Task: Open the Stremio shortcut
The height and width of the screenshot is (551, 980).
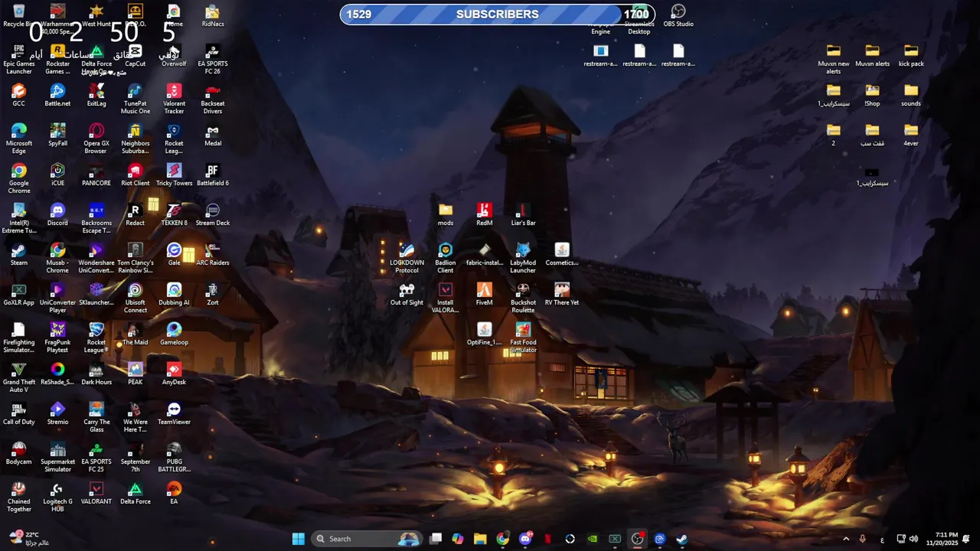Action: coord(57,414)
